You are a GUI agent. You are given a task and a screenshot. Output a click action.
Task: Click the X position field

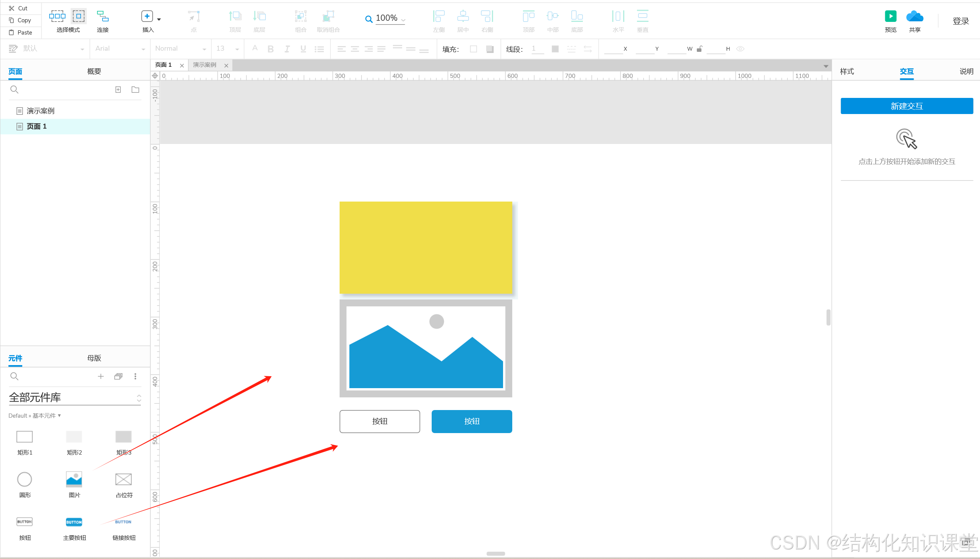[613, 49]
